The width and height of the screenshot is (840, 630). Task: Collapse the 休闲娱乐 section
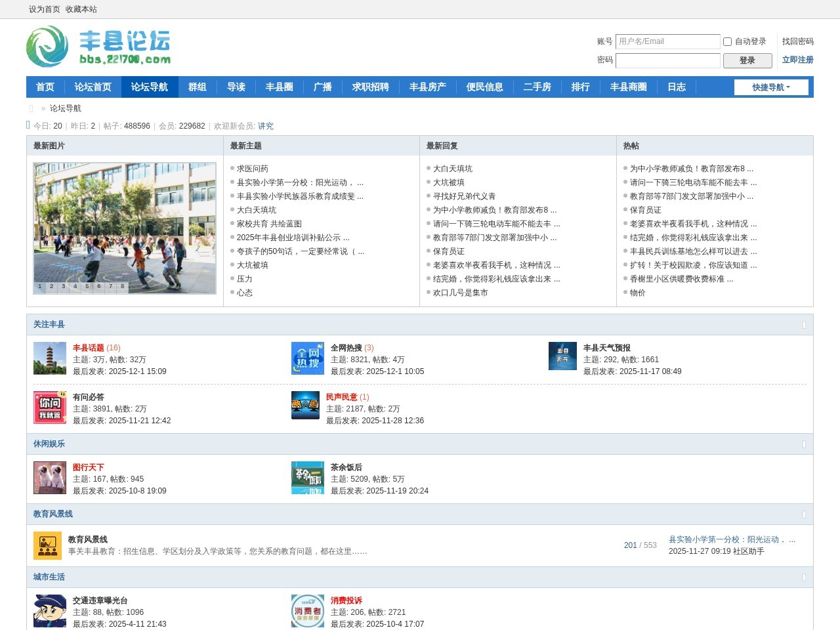[x=804, y=444]
